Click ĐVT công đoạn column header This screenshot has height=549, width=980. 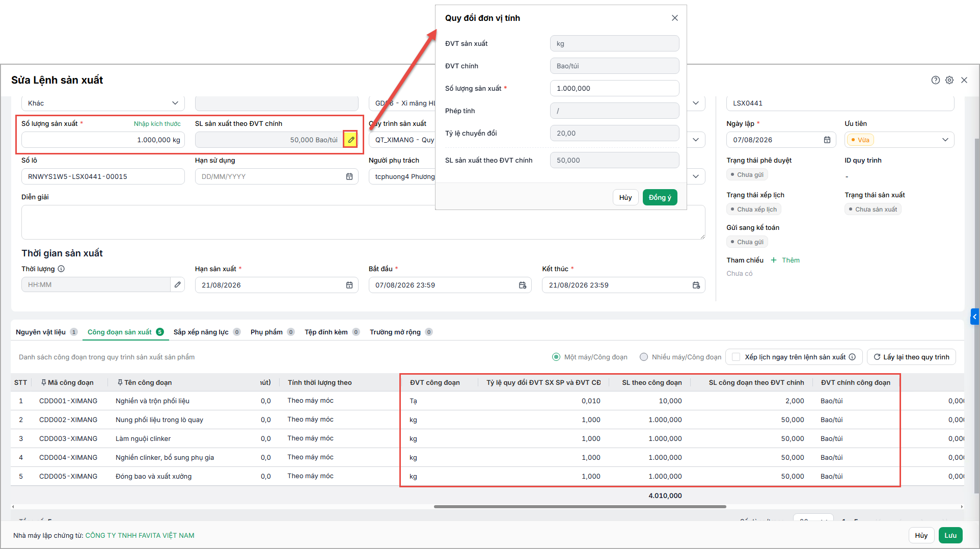point(435,382)
